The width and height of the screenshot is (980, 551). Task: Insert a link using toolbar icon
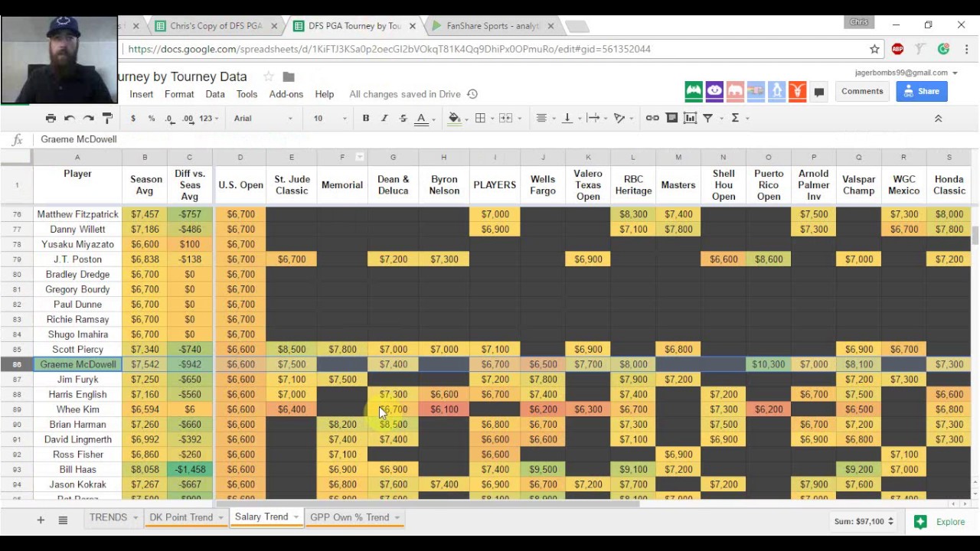click(x=652, y=118)
